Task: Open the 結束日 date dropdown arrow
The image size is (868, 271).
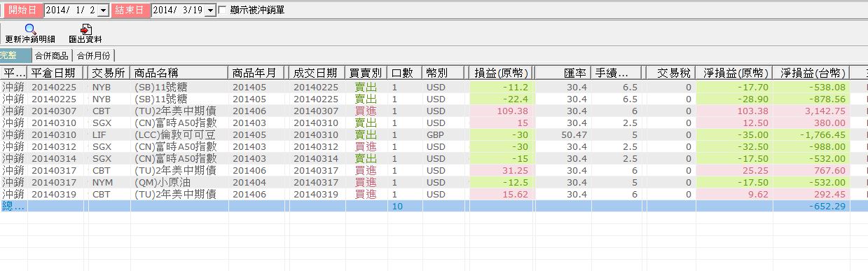Action: pyautogui.click(x=210, y=11)
